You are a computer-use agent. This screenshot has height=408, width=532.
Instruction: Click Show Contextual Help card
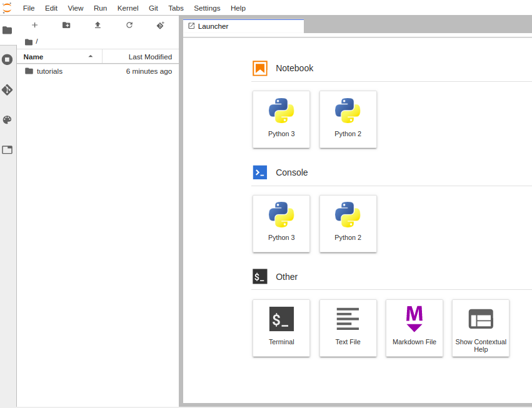481,328
